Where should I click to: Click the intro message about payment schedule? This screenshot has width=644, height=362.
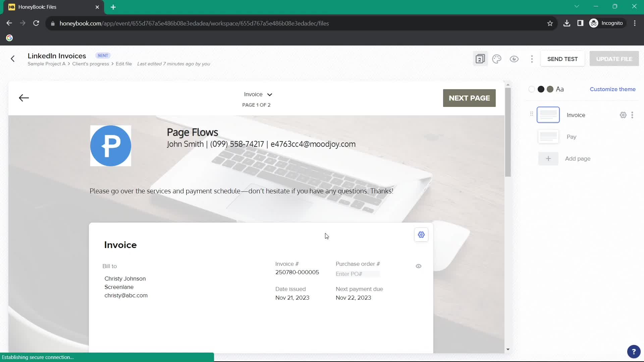tap(241, 191)
